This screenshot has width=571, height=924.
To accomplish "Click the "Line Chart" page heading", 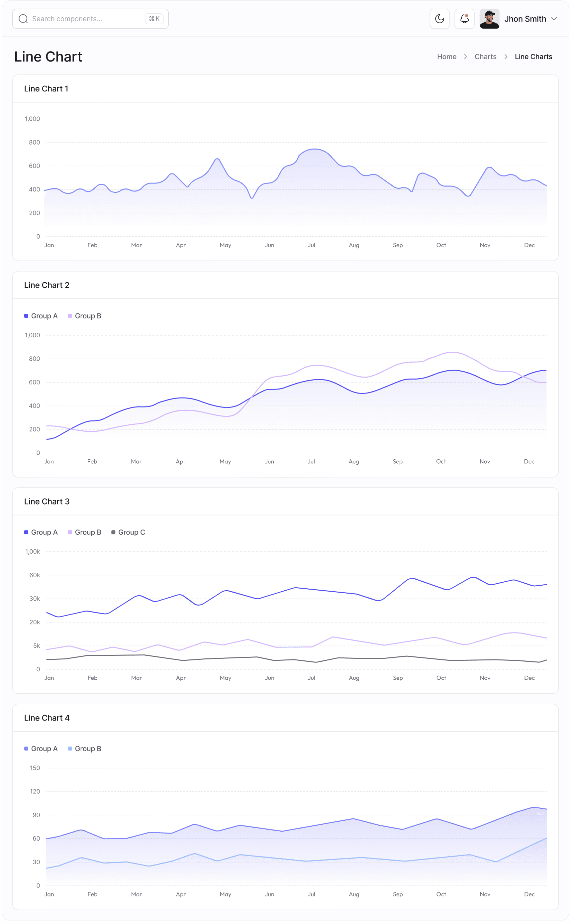I will [x=48, y=57].
